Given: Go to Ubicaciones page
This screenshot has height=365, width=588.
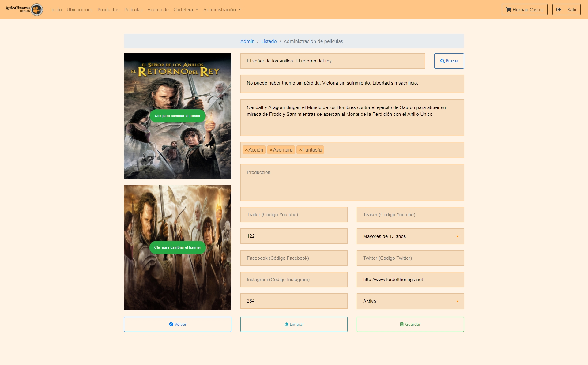Looking at the screenshot, I should point(79,9).
